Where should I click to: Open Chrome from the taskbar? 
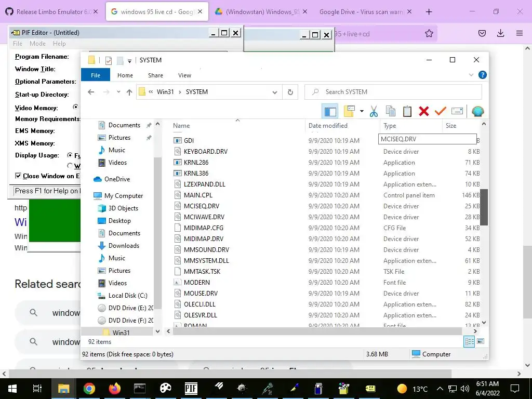click(89, 389)
